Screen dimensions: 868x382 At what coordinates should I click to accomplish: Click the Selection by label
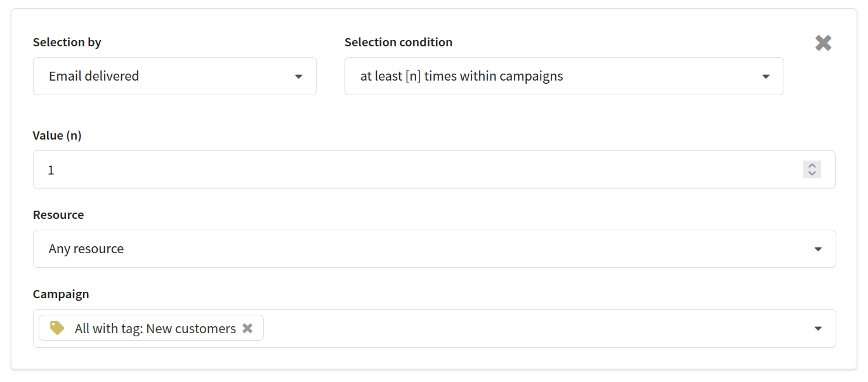tap(67, 43)
